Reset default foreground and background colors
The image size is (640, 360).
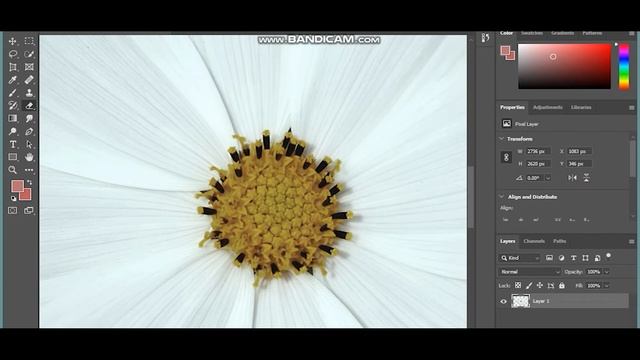[x=13, y=198]
